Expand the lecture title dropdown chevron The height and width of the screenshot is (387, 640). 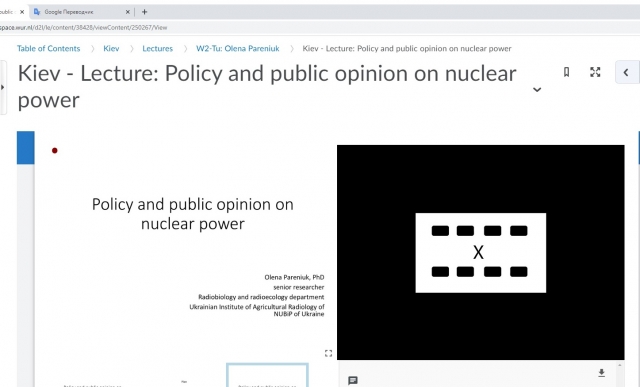(537, 89)
